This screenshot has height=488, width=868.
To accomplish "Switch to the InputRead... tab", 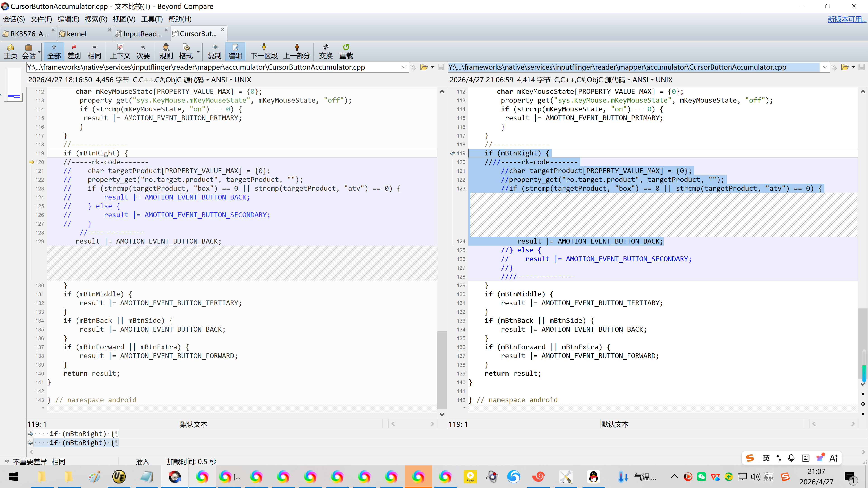I will pyautogui.click(x=142, y=34).
